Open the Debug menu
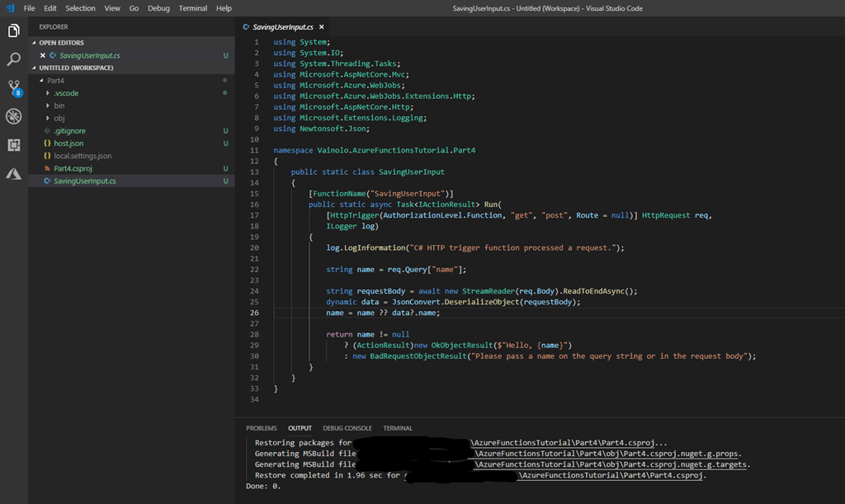The height and width of the screenshot is (504, 845). 158,8
